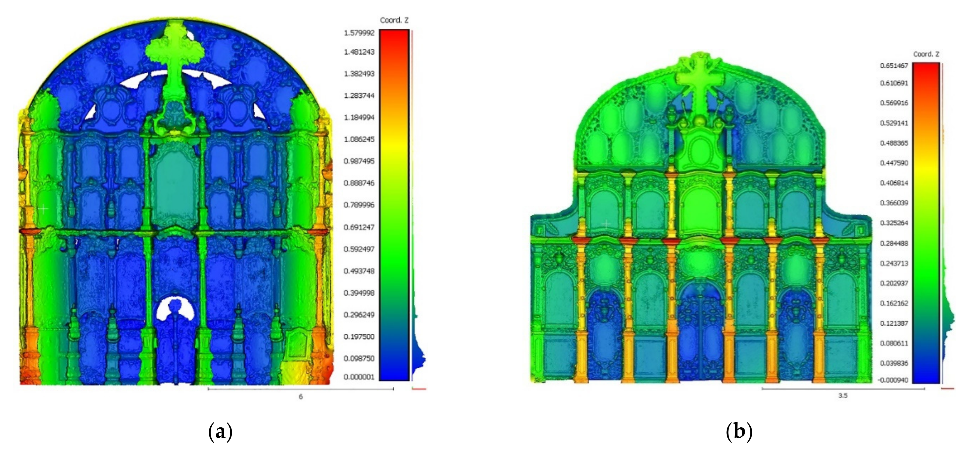Click the left 'Coord. Z' scale title
The height and width of the screenshot is (452, 980).
[x=394, y=20]
